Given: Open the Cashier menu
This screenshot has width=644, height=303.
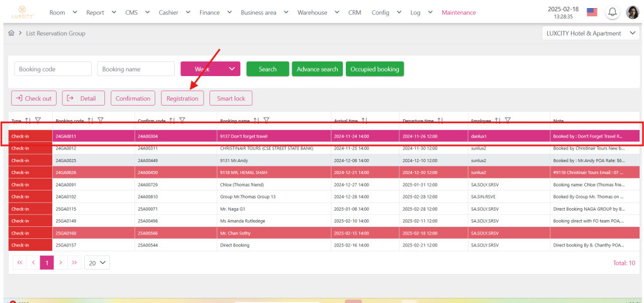Looking at the screenshot, I should pyautogui.click(x=173, y=12).
